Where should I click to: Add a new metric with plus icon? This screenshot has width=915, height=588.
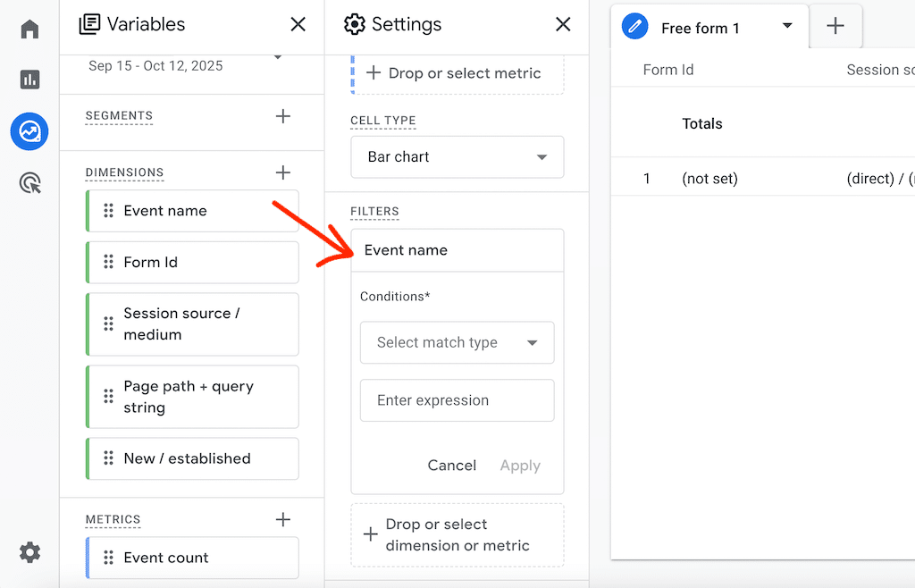point(283,519)
